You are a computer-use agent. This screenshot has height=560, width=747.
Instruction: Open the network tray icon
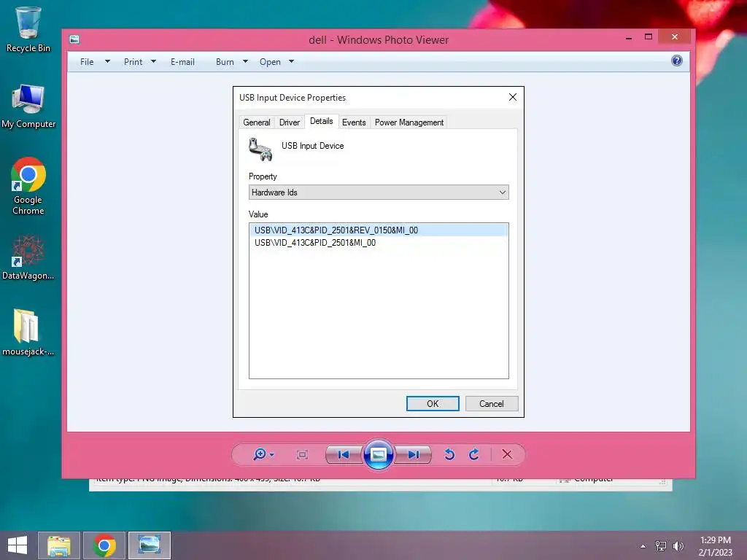coord(661,545)
